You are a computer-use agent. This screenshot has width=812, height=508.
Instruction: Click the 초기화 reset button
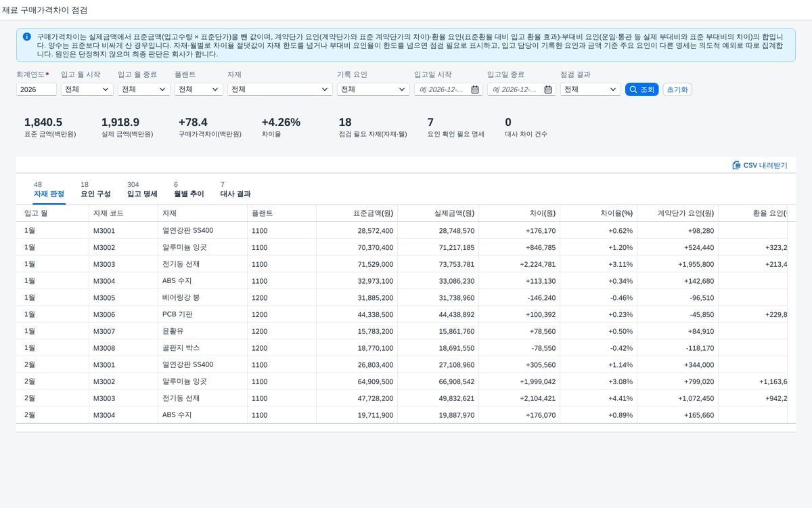click(x=677, y=89)
